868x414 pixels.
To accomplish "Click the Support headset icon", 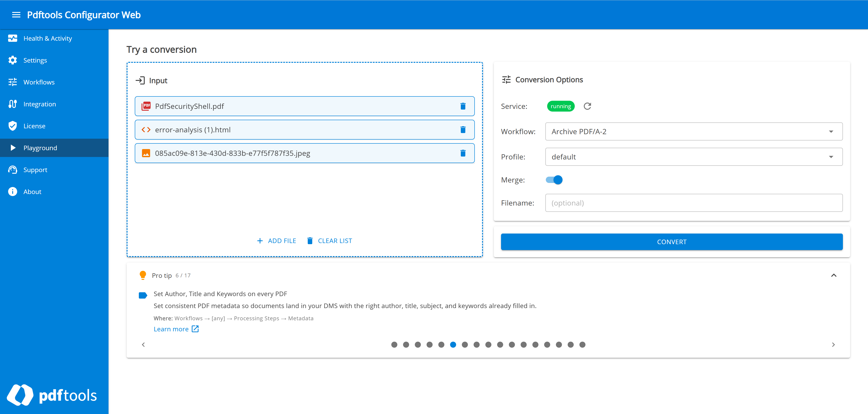I will (12, 170).
